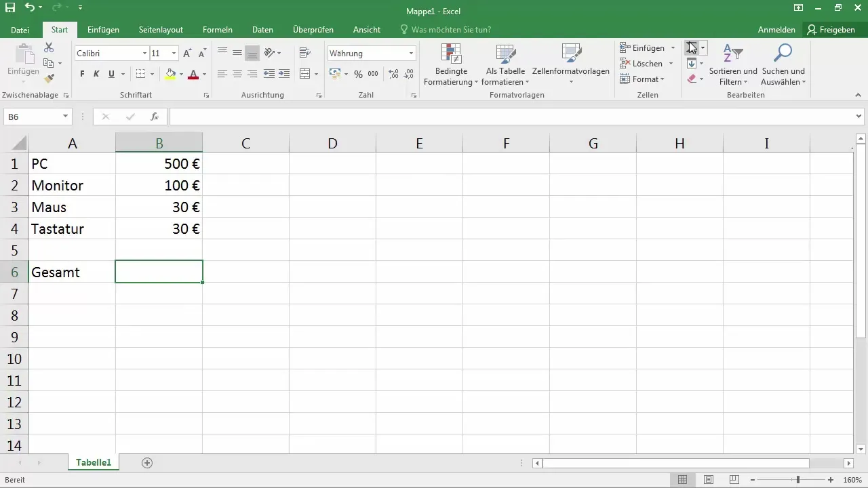Align cell content to top
868x488 pixels.
pyautogui.click(x=222, y=53)
